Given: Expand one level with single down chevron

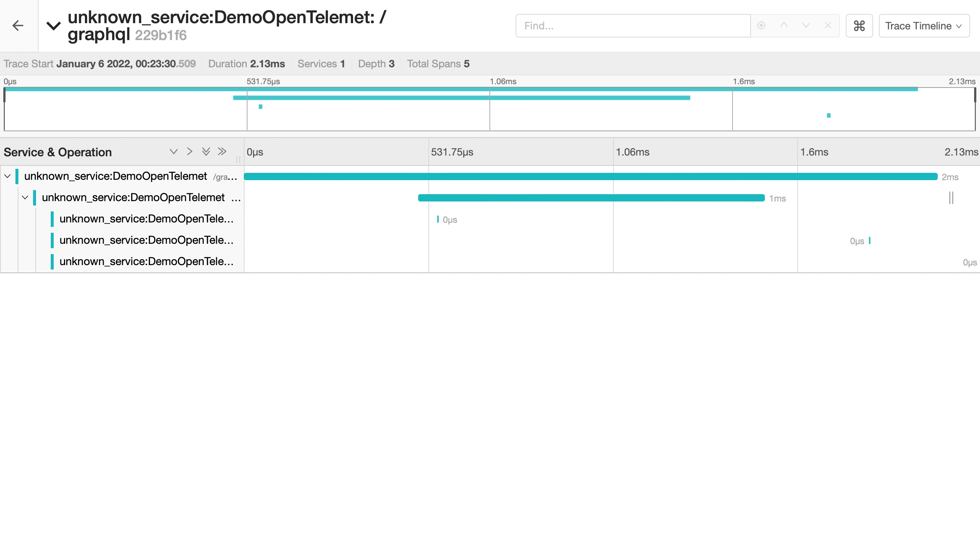Looking at the screenshot, I should coord(174,151).
